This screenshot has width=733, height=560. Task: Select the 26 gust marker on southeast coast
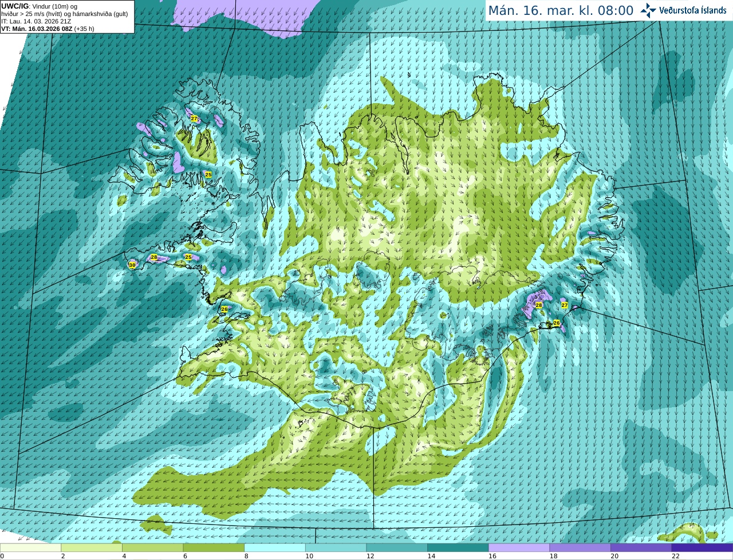pyautogui.click(x=556, y=323)
